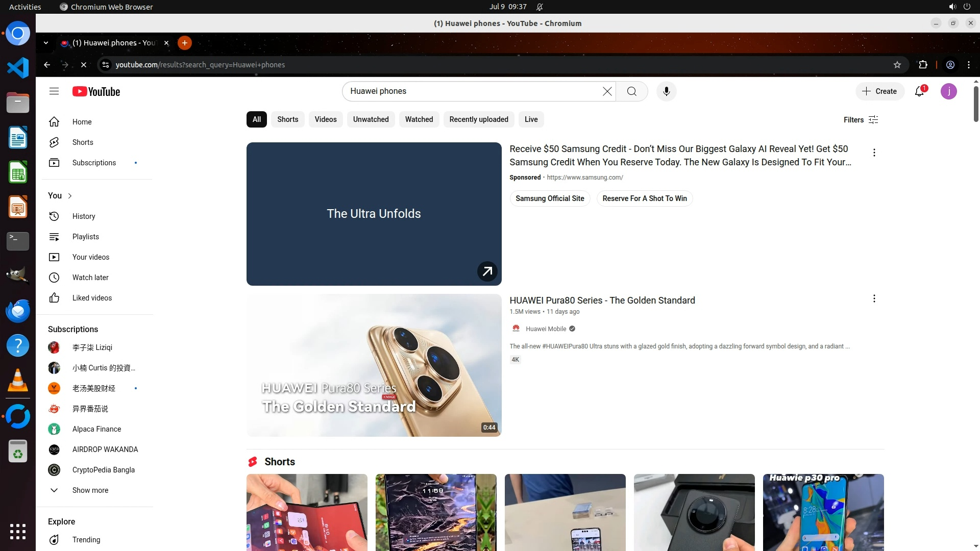The image size is (980, 551).
Task: Open the Extensions puzzle icon
Action: coord(923,65)
